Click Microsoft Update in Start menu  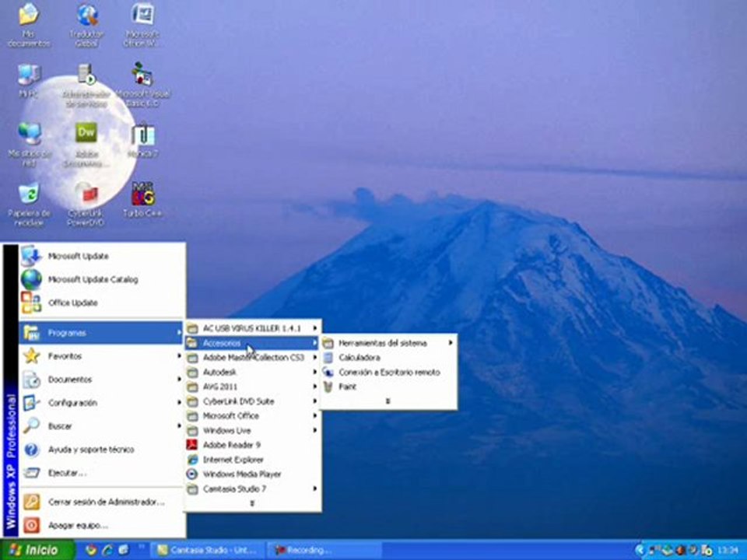102,256
